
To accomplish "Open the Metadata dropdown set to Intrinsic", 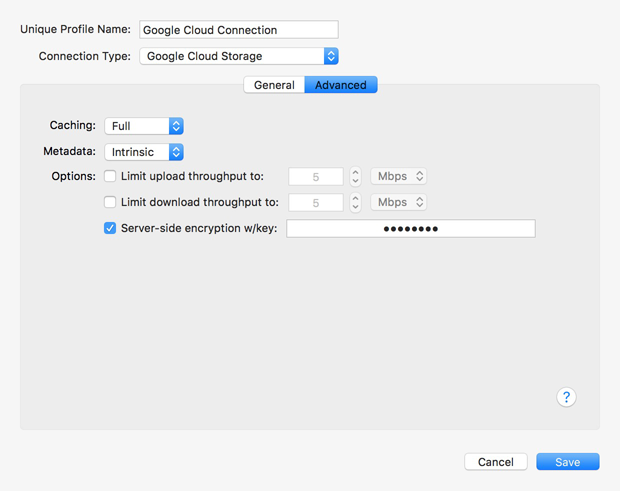I will (x=144, y=152).
